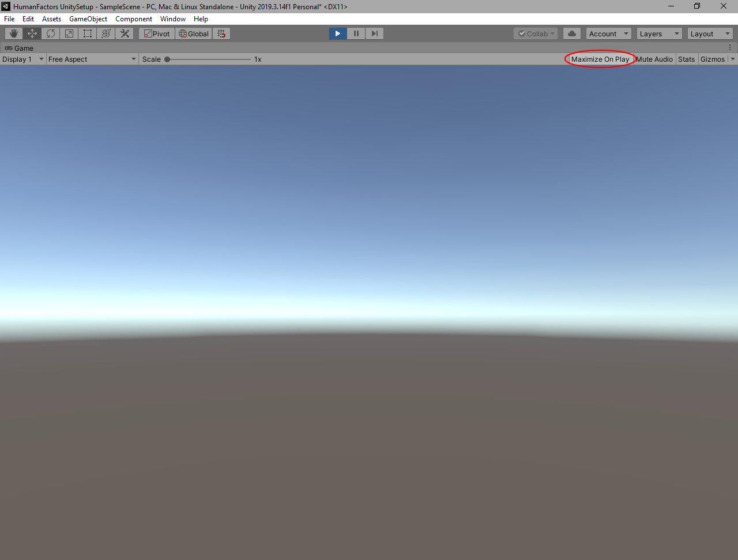Screen dimensions: 738x560
Task: Open the Display 1 dropdown
Action: [23, 59]
